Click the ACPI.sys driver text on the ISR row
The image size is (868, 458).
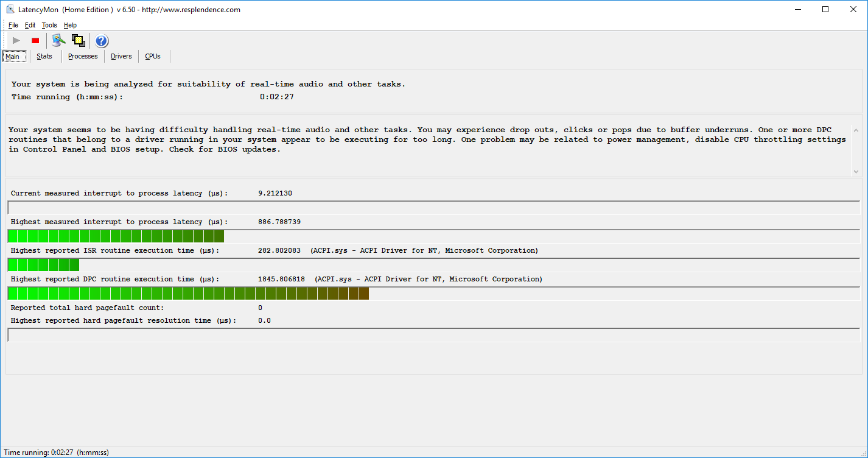pos(424,250)
